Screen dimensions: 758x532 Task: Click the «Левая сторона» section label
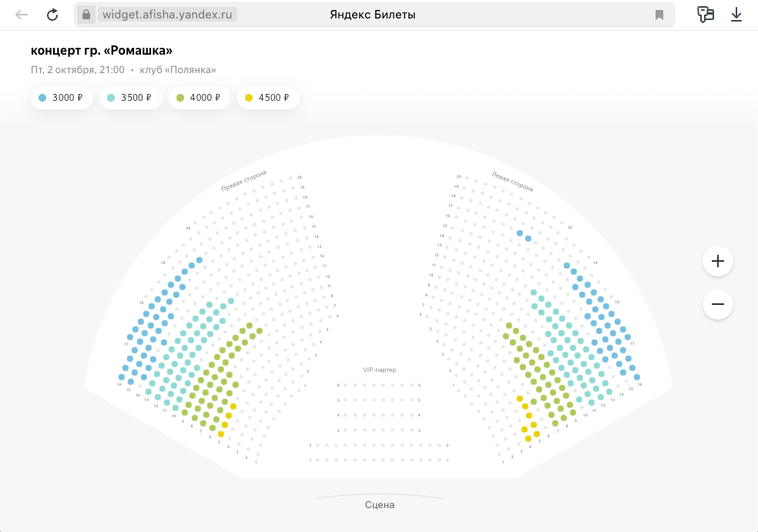512,181
